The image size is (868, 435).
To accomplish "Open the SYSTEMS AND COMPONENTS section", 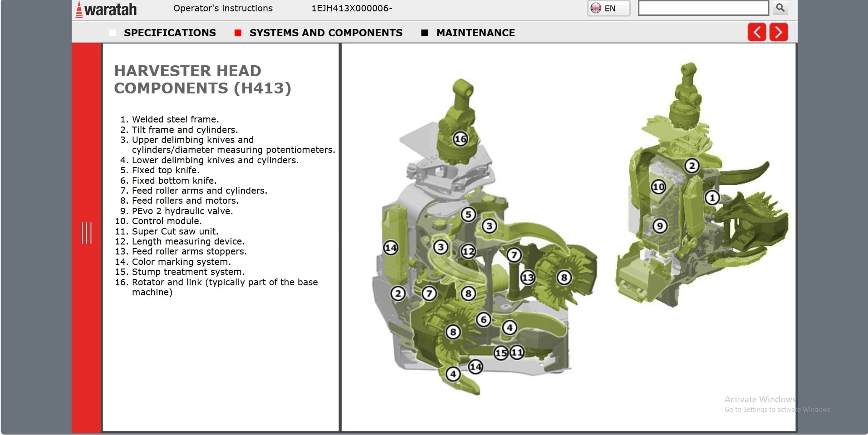I will tap(325, 33).
